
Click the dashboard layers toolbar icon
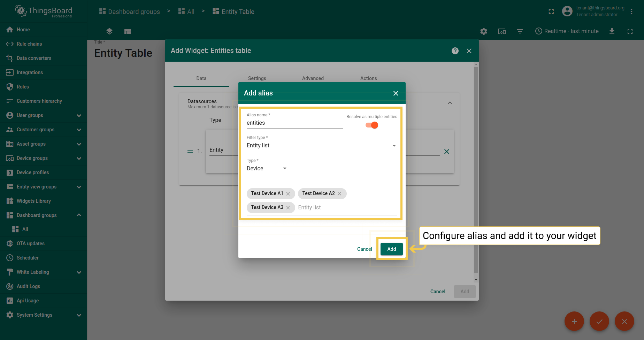[x=109, y=31]
